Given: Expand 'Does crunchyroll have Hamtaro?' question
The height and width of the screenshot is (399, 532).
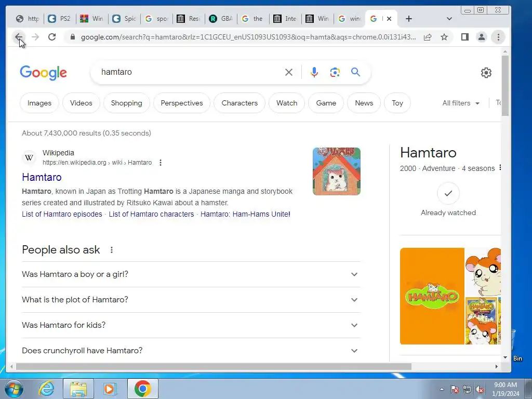Looking at the screenshot, I should pos(191,351).
